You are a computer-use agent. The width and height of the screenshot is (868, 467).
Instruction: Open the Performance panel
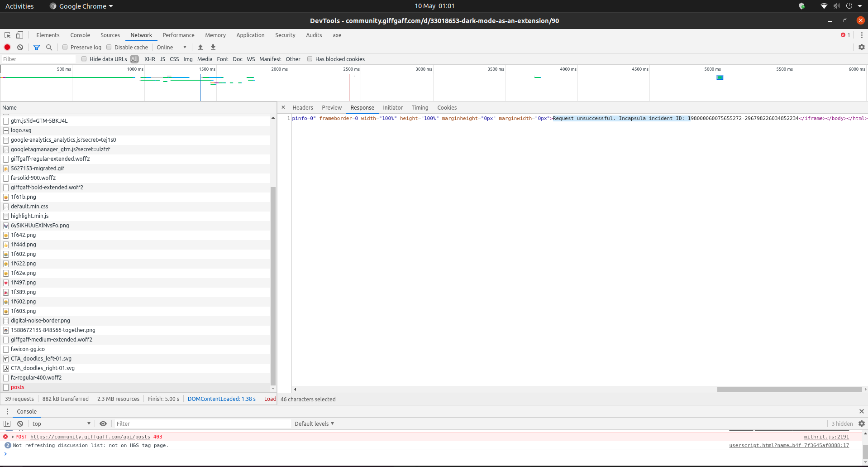178,35
